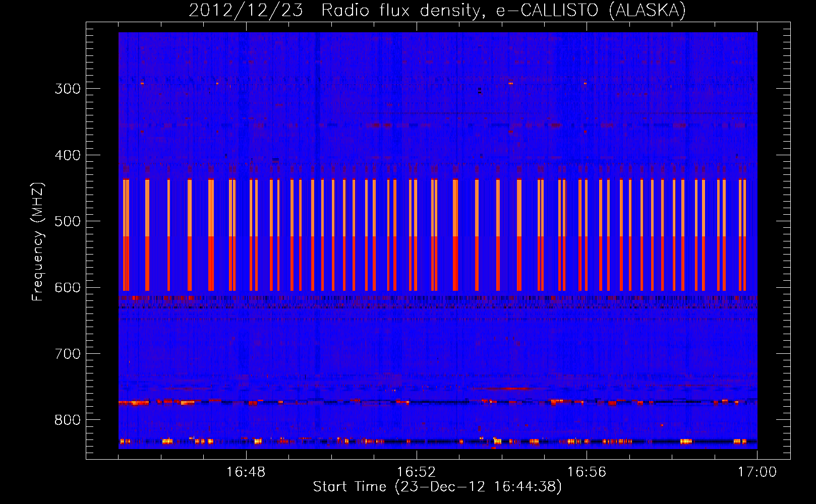This screenshot has height=504, width=816.
Task: Select the '800' frequency axis label
Action: pyautogui.click(x=68, y=420)
